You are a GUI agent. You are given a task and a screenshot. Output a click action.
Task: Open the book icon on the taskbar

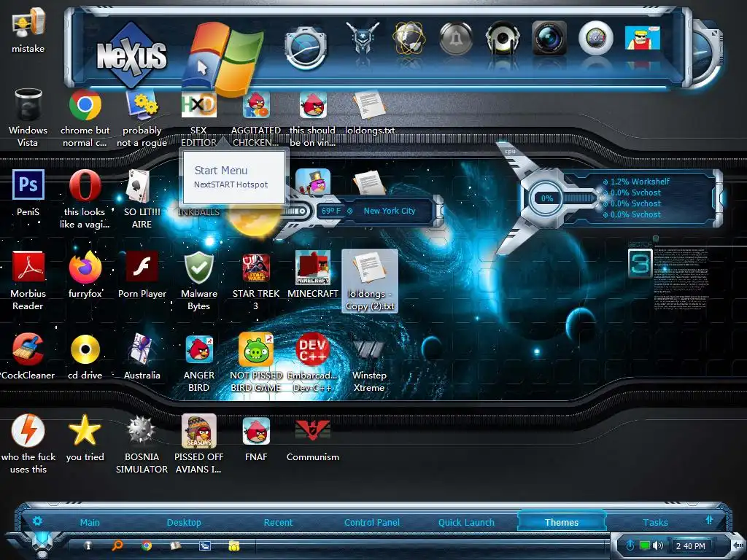click(176, 545)
